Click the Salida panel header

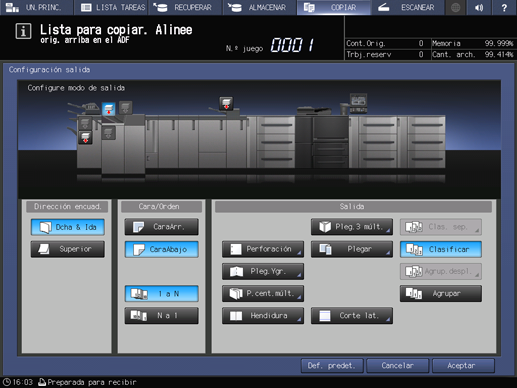(353, 207)
